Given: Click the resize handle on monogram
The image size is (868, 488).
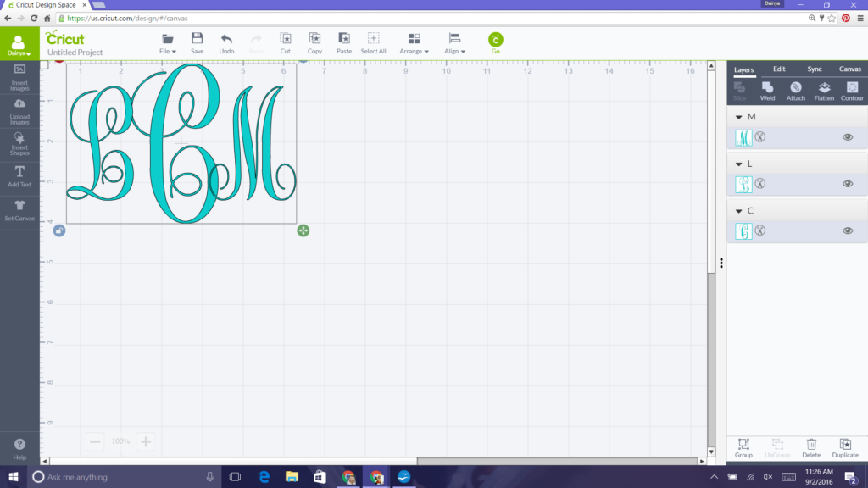Looking at the screenshot, I should [x=303, y=230].
